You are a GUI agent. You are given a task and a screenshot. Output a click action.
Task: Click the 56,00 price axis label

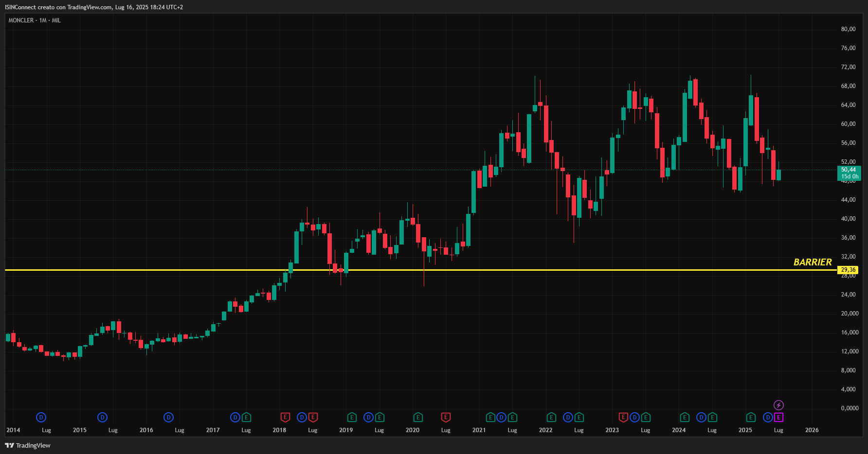(x=848, y=143)
